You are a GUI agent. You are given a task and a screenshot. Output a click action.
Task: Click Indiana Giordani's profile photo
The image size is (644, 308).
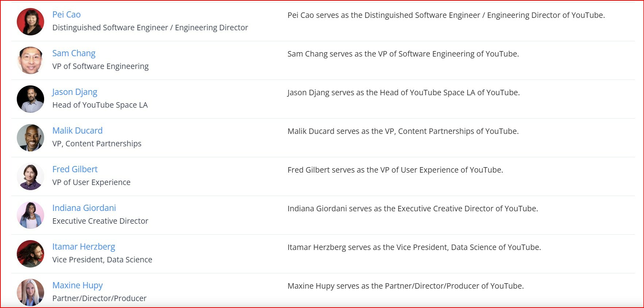pyautogui.click(x=31, y=215)
